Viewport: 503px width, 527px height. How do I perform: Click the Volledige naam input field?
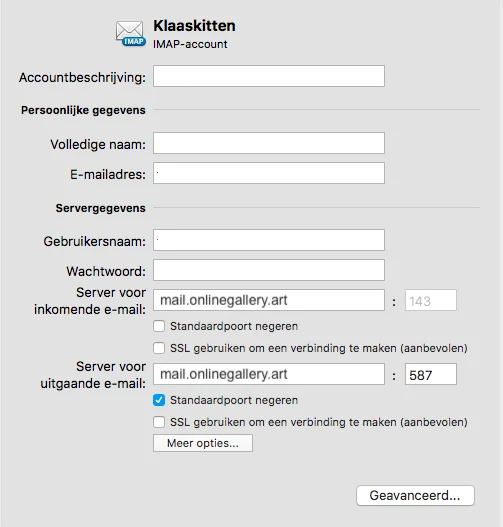(269, 143)
